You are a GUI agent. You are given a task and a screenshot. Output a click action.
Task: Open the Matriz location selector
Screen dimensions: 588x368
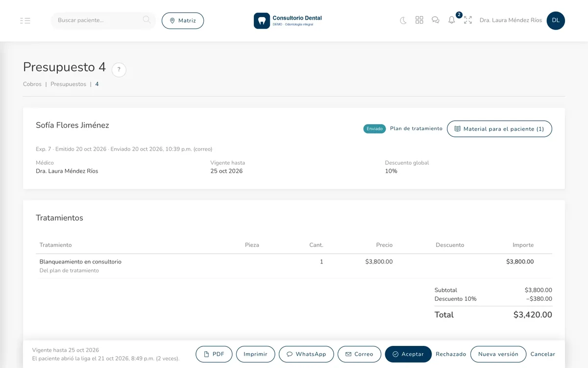click(x=183, y=21)
